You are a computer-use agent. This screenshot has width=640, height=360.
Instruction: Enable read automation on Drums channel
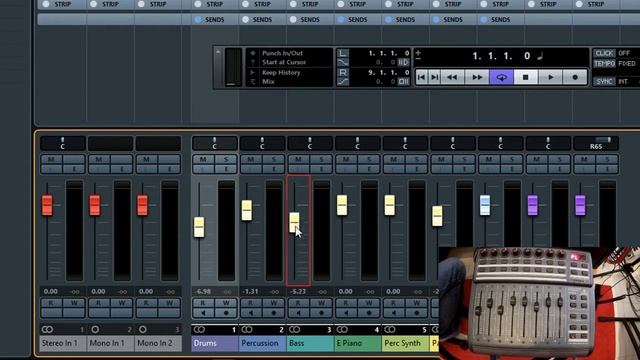pyautogui.click(x=203, y=303)
